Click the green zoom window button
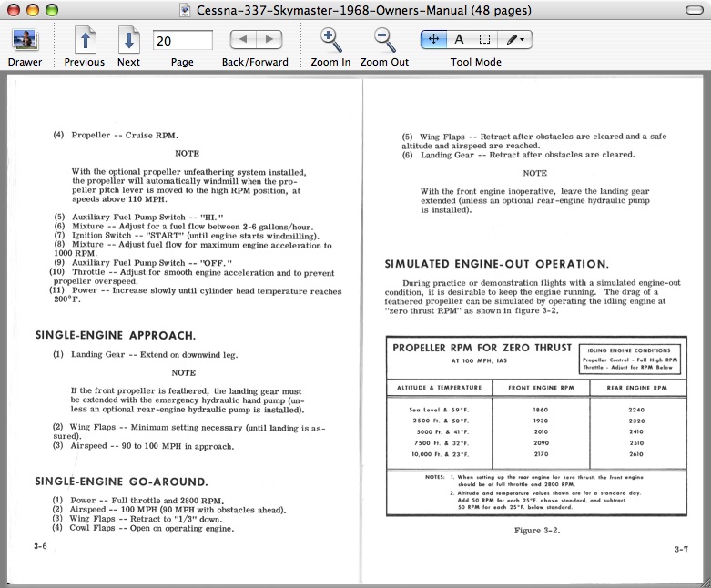 point(50,11)
